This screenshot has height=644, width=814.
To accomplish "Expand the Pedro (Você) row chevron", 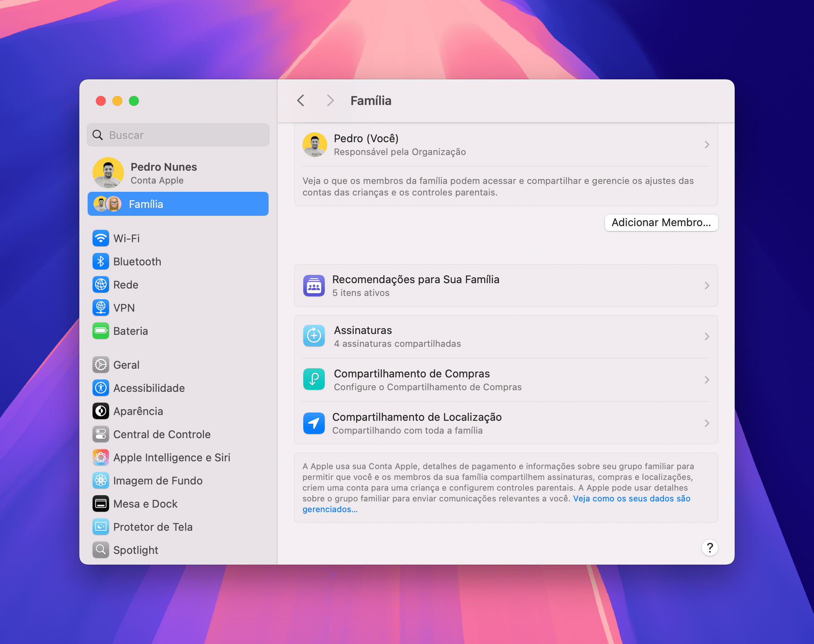I will pos(707,145).
